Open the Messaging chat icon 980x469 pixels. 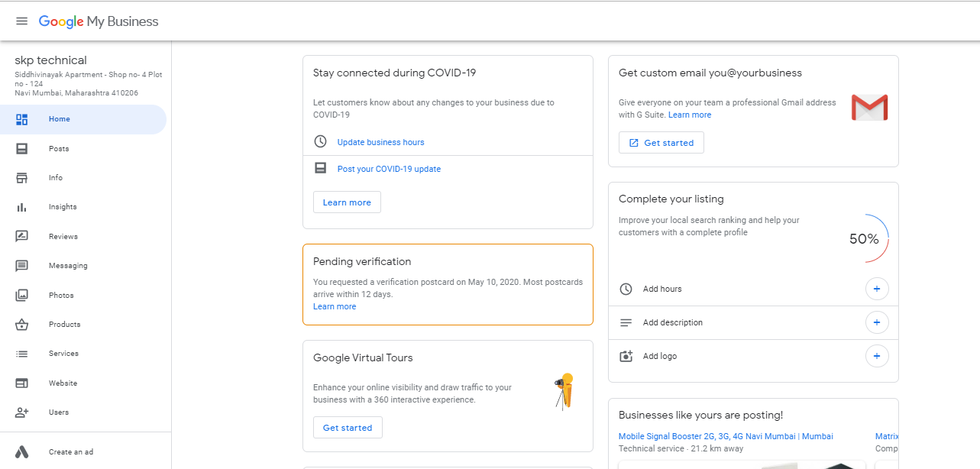tap(22, 266)
